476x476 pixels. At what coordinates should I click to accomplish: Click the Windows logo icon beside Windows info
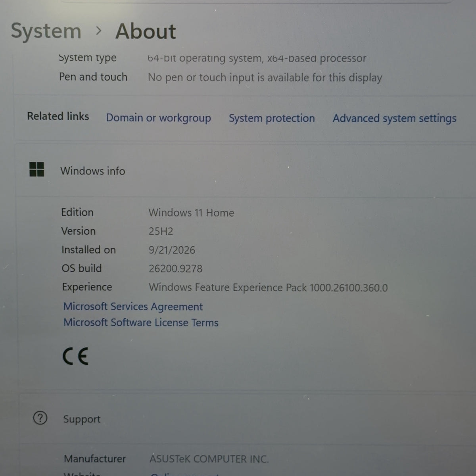tap(37, 169)
